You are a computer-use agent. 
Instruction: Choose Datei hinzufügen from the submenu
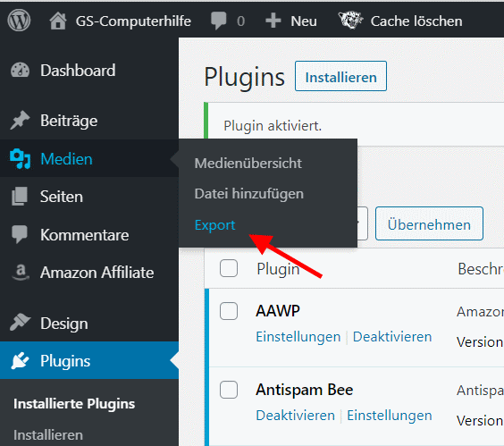(x=248, y=194)
